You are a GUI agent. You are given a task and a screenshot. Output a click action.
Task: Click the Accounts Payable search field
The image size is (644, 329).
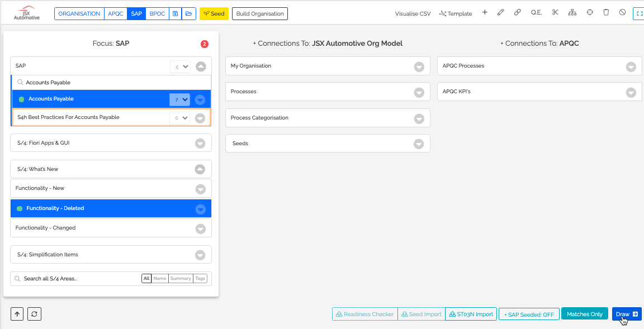[x=112, y=83]
